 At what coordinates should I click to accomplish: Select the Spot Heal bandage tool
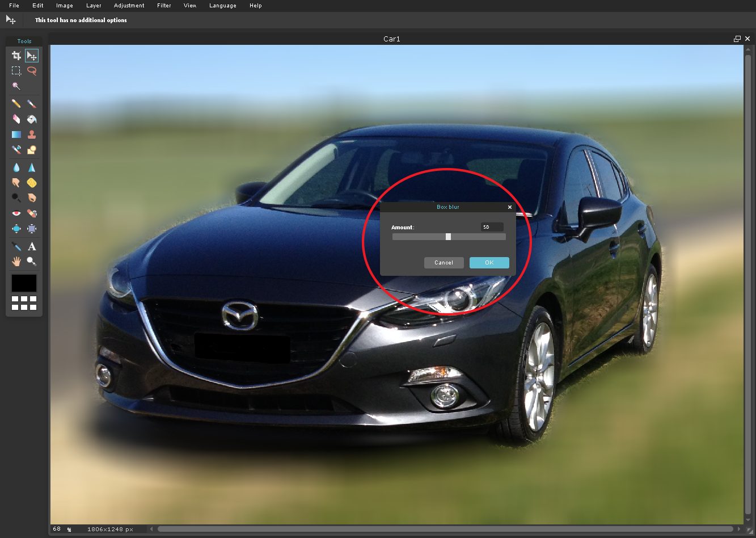point(32,213)
